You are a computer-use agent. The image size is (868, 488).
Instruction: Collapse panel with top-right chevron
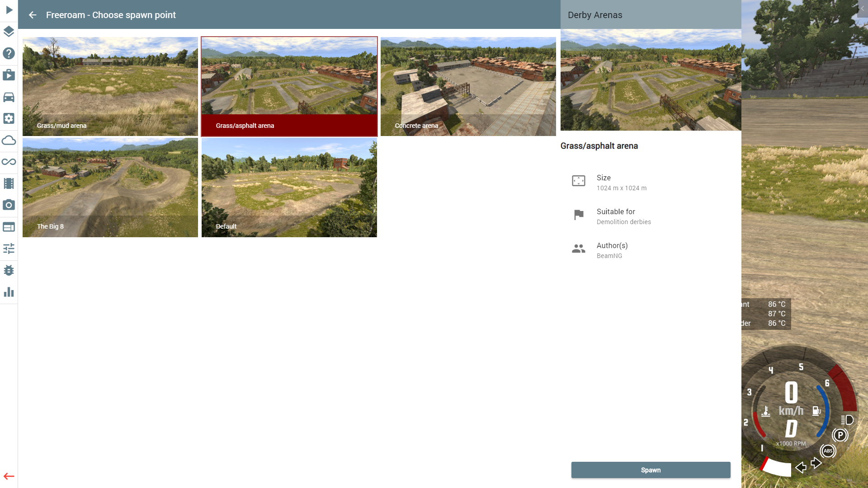pos(862,9)
